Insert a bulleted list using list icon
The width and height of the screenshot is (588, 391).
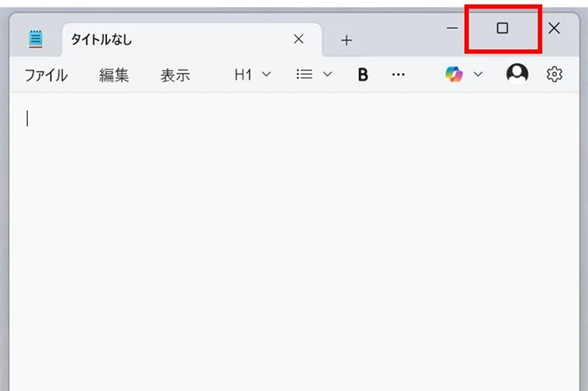(304, 74)
